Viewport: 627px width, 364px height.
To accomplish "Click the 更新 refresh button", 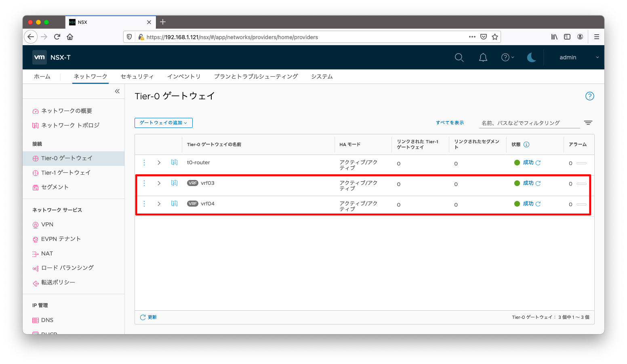I will pyautogui.click(x=148, y=317).
